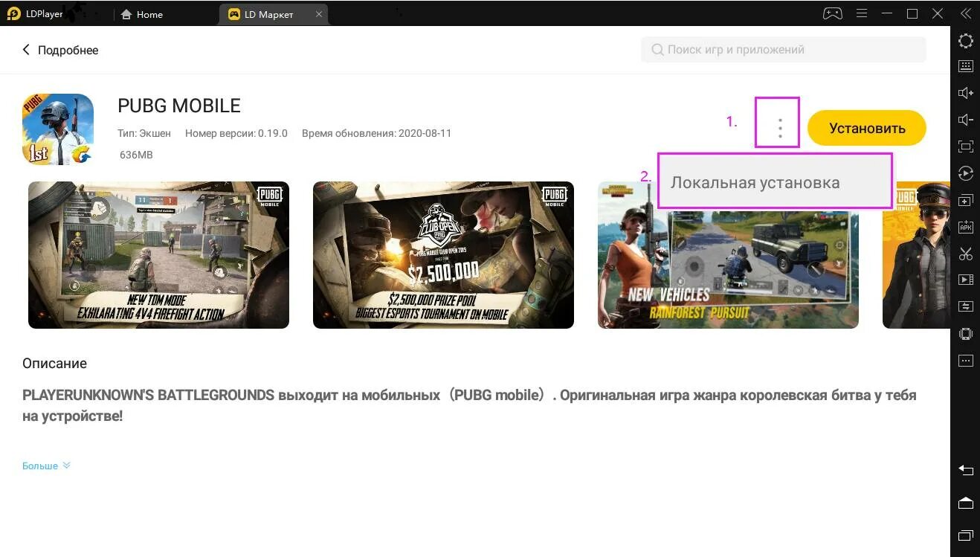The width and height of the screenshot is (980, 557).
Task: Click the PUBG MOBILE title text
Action: click(179, 106)
